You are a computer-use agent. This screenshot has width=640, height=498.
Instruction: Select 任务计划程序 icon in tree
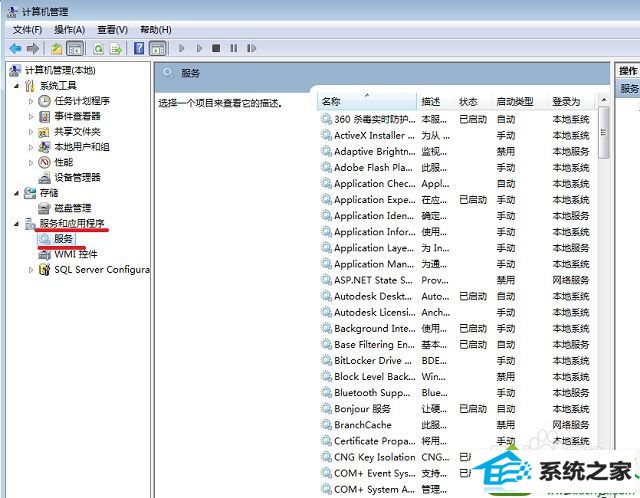(x=44, y=101)
